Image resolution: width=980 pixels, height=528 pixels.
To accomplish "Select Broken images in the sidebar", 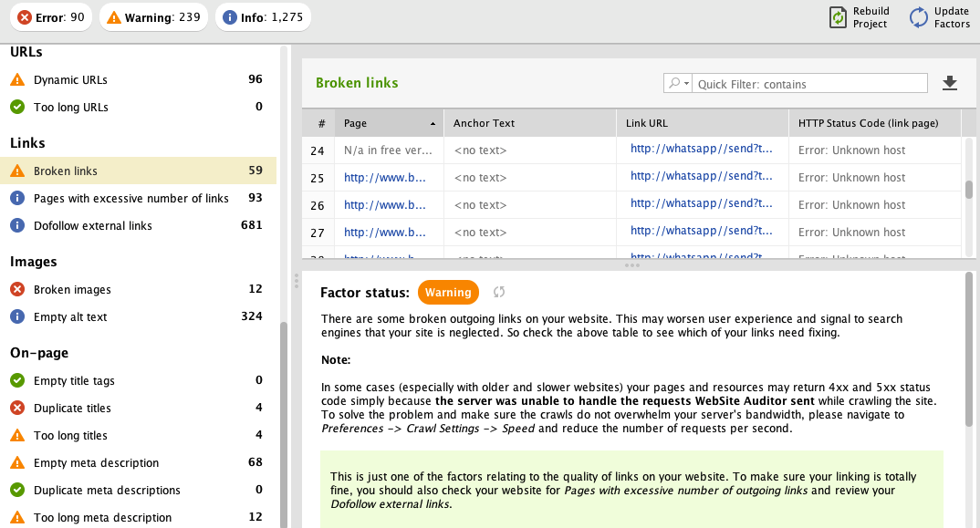I will tap(72, 290).
